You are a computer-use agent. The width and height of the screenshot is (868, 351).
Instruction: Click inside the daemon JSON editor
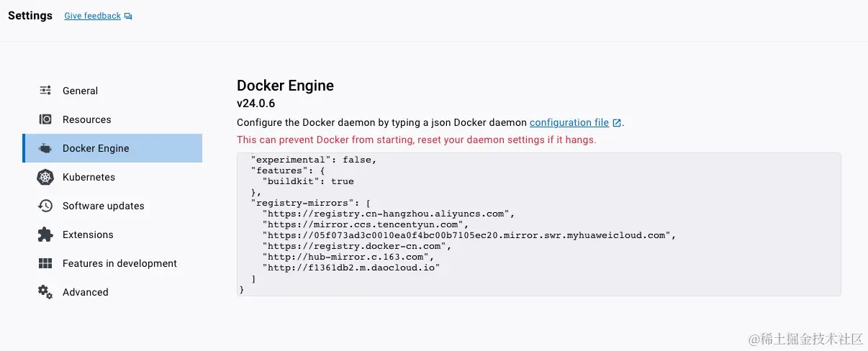[x=538, y=224]
